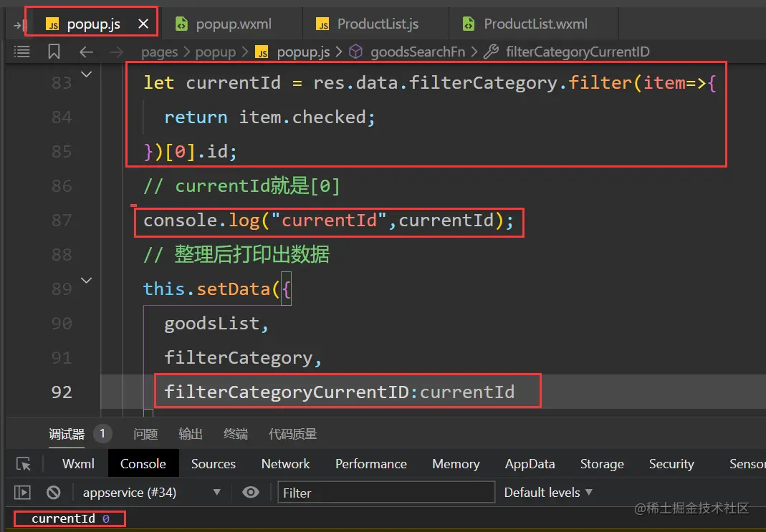
Task: Click 'popup' folder in the breadcrumb
Action: 216,52
